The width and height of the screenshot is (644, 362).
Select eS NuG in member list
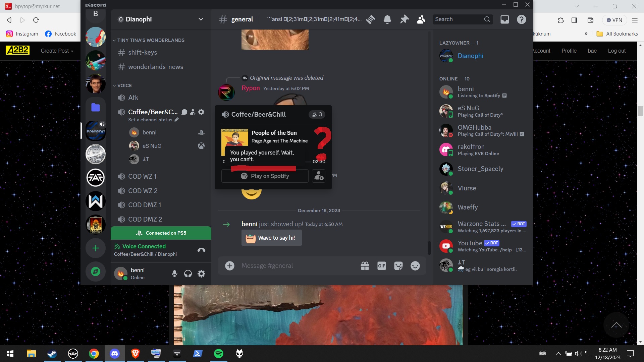coord(482,111)
